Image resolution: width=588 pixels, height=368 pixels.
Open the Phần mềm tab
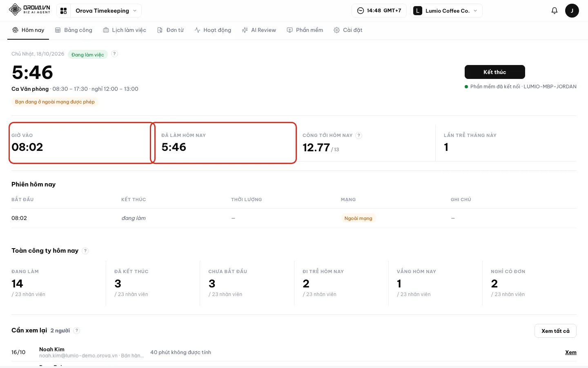pyautogui.click(x=305, y=30)
